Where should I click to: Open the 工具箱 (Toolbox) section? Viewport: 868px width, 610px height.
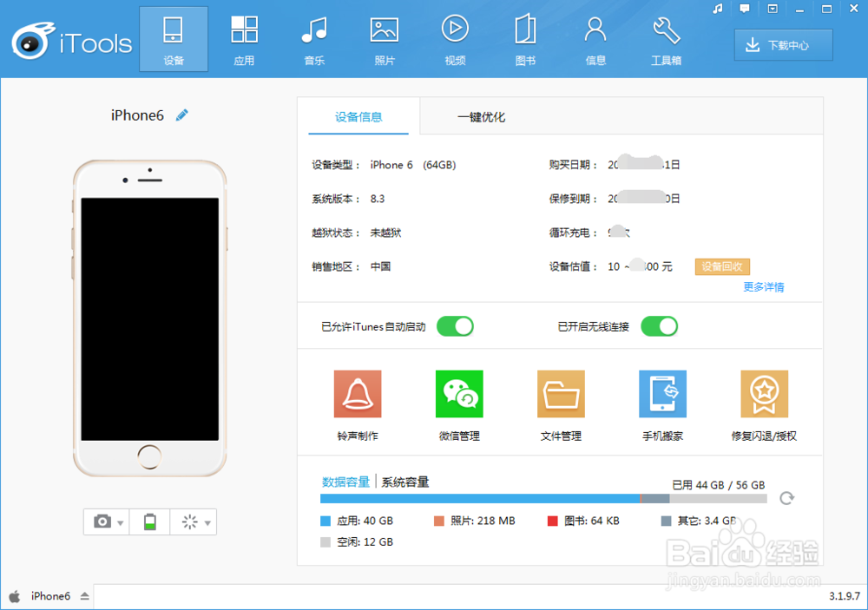666,39
